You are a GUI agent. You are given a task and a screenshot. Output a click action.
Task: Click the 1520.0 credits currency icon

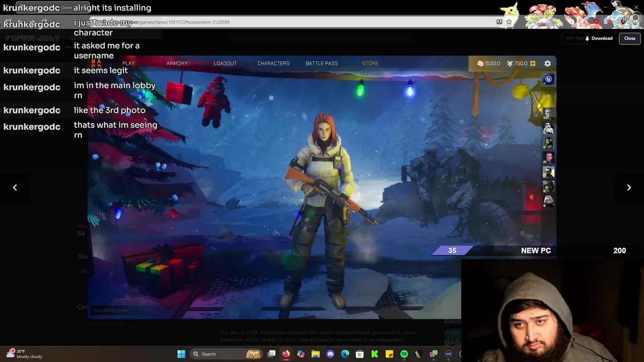click(x=480, y=63)
